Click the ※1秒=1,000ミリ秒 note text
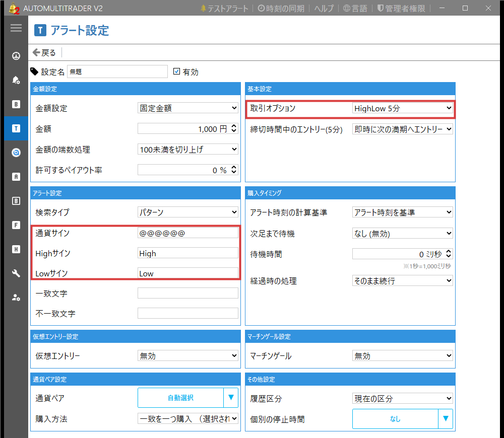This screenshot has height=438, width=504. coord(427,266)
